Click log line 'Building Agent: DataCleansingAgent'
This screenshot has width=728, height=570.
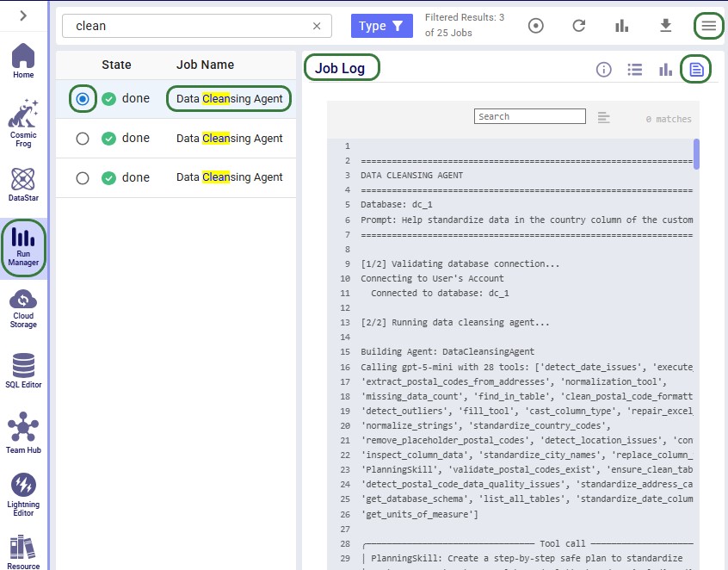[x=447, y=351]
